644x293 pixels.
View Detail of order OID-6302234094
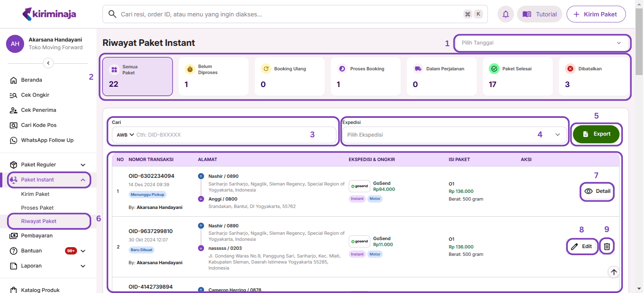point(597,191)
